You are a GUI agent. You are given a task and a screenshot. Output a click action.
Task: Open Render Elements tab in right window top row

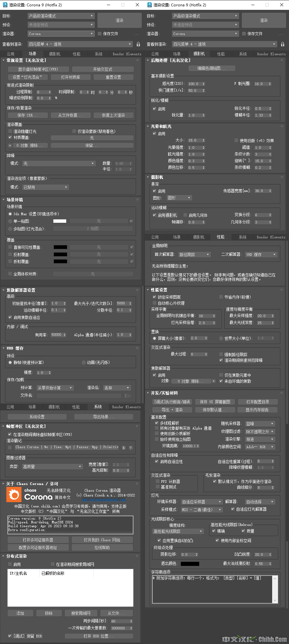click(271, 54)
